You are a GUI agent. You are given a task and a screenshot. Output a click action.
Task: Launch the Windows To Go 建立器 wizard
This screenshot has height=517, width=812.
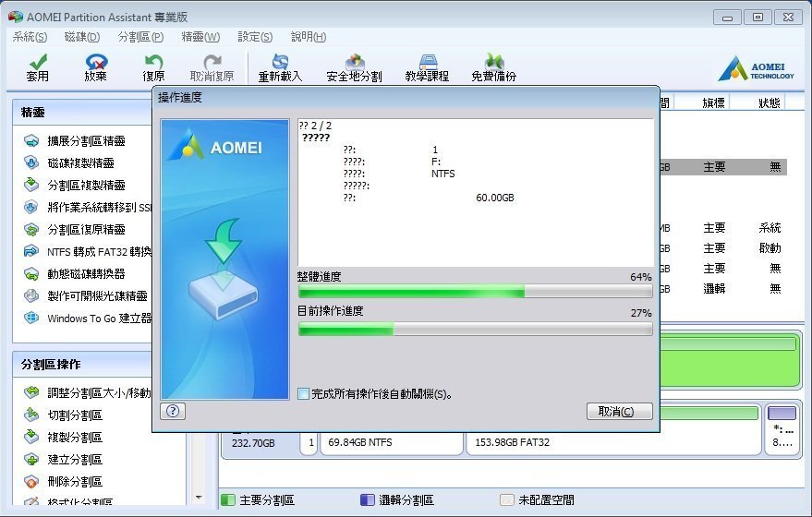point(87,319)
